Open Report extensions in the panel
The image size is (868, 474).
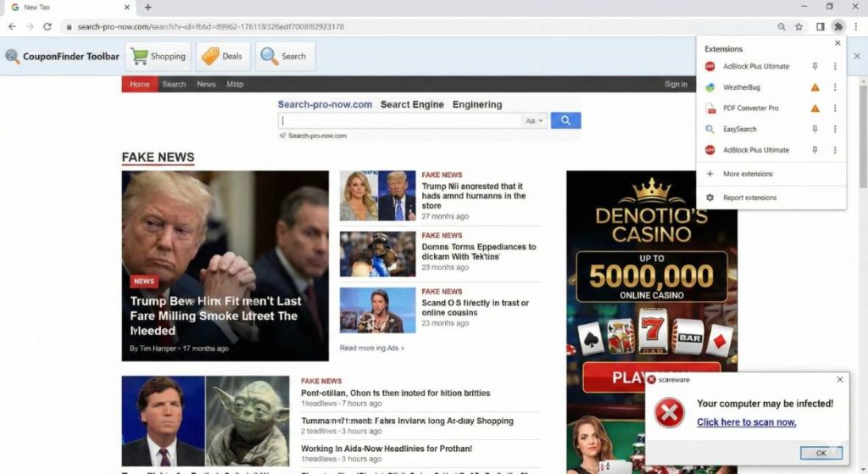[749, 198]
